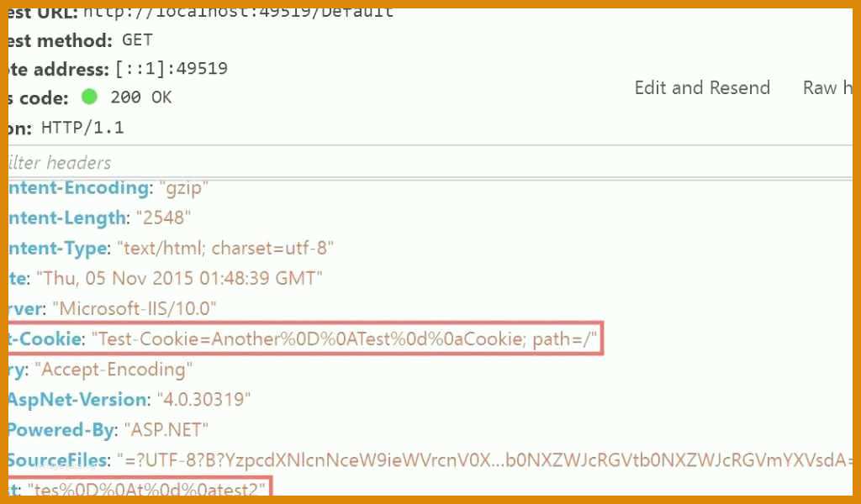The height and width of the screenshot is (504, 861).
Task: Click the green status code indicator dot
Action: coord(89,97)
